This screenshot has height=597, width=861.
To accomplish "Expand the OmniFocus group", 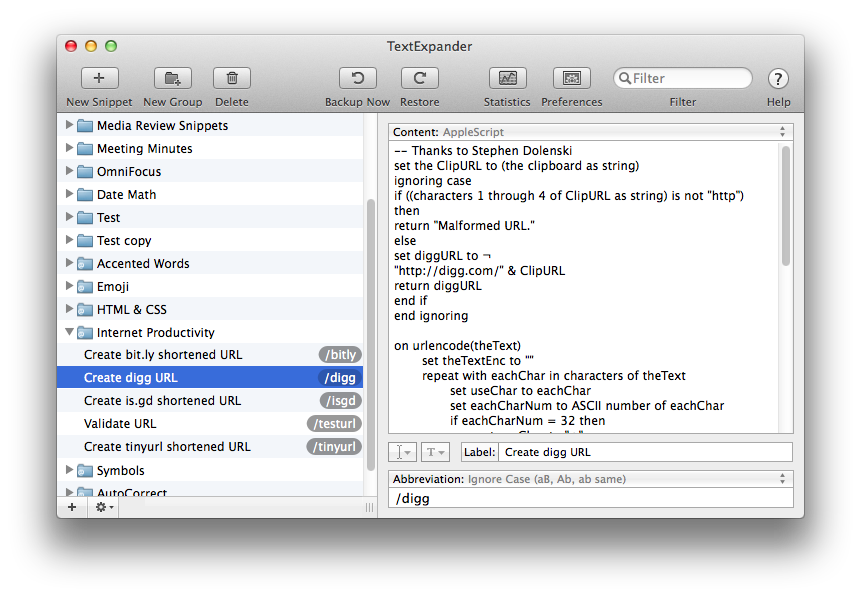I will pyautogui.click(x=69, y=171).
